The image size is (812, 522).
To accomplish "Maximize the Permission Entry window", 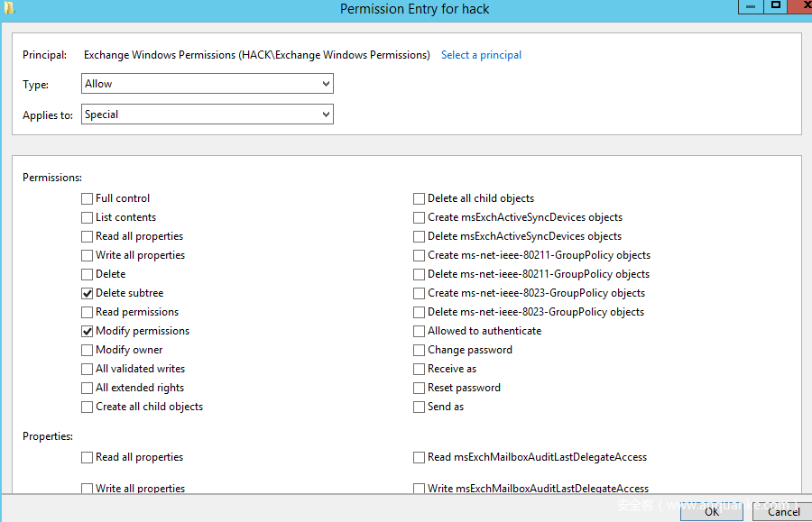I will pos(774,5).
